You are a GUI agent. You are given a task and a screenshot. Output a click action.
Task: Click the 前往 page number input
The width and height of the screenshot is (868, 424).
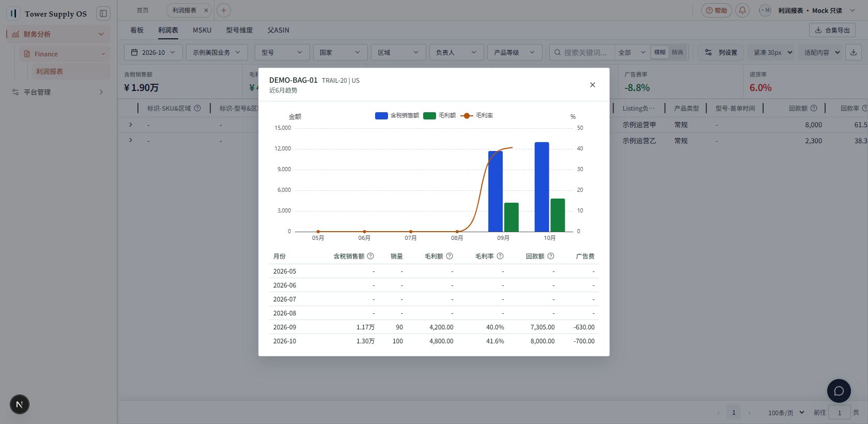pos(840,413)
